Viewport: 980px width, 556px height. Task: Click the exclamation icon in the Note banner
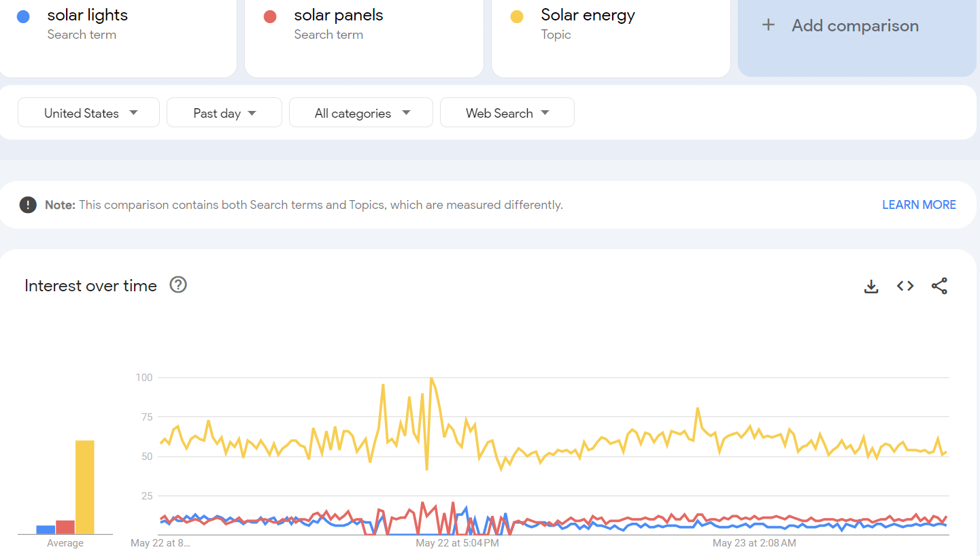tap(28, 204)
